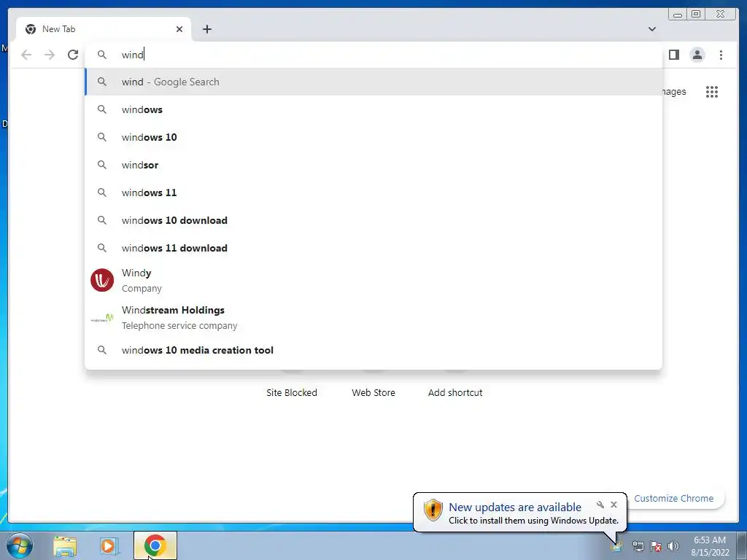Click the Add shortcut tile
747x560 pixels.
point(455,392)
